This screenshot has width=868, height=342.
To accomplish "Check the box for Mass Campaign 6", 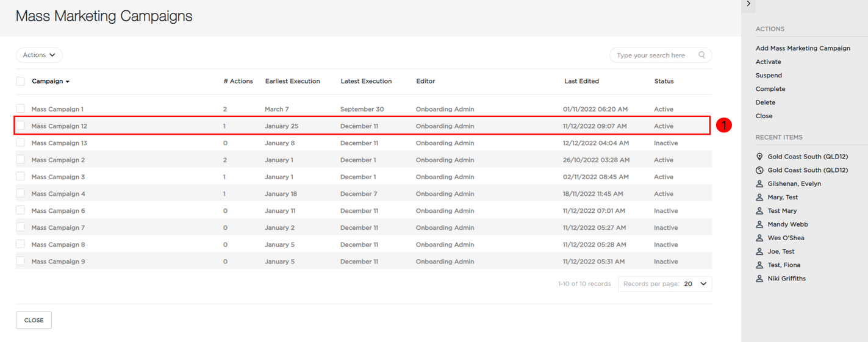I will tap(20, 210).
